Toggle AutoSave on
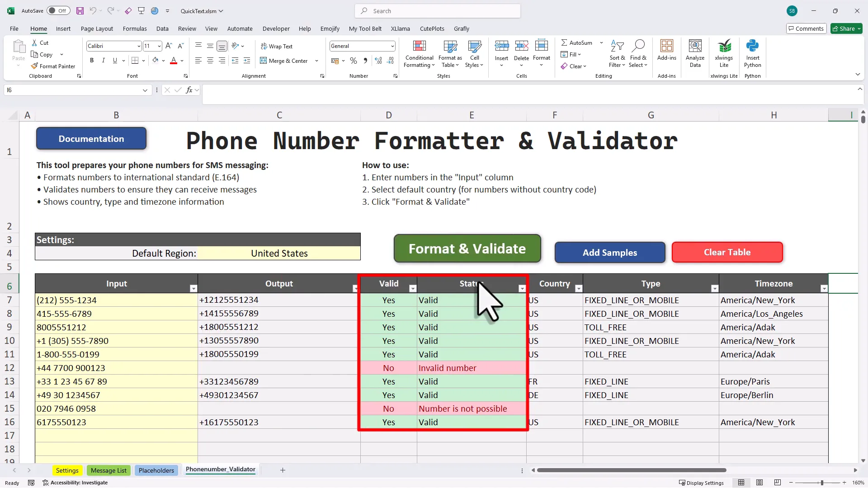This screenshot has height=488, width=868. (x=58, y=10)
